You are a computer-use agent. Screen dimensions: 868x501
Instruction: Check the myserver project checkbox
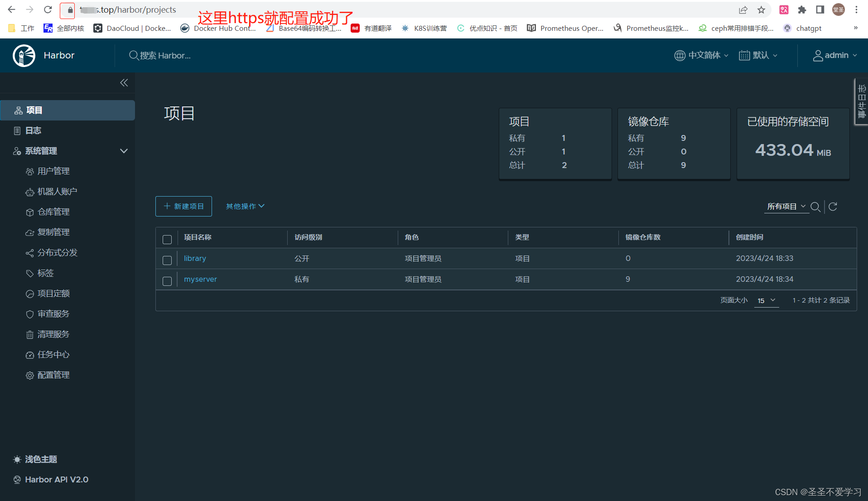167,280
